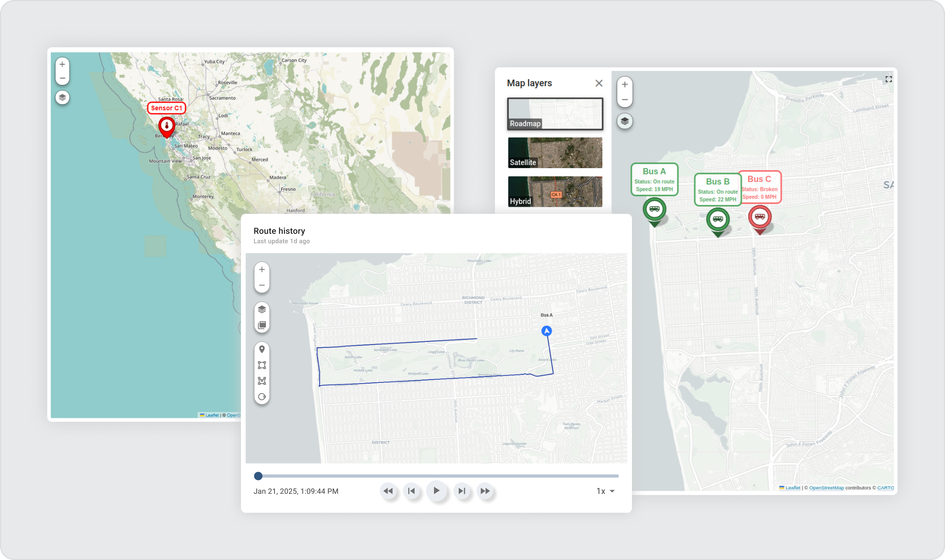
Task: Open the CARTO attribution link
Action: 886,487
